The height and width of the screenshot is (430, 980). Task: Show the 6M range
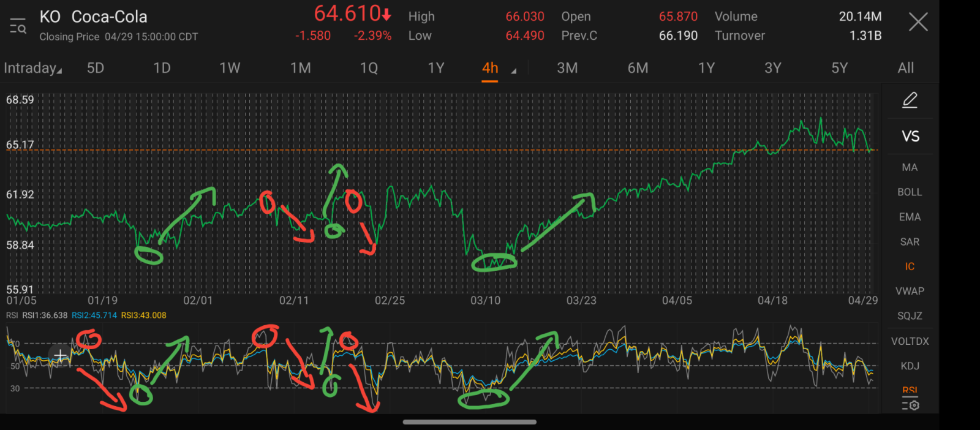638,68
